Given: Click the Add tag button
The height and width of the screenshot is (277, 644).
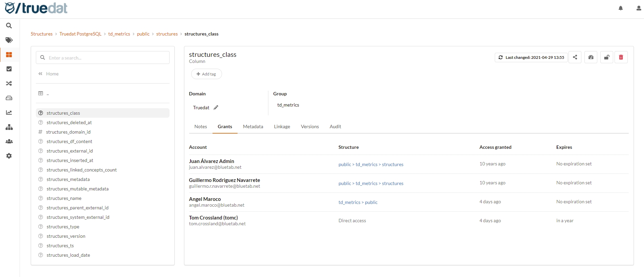Looking at the screenshot, I should pos(206,74).
